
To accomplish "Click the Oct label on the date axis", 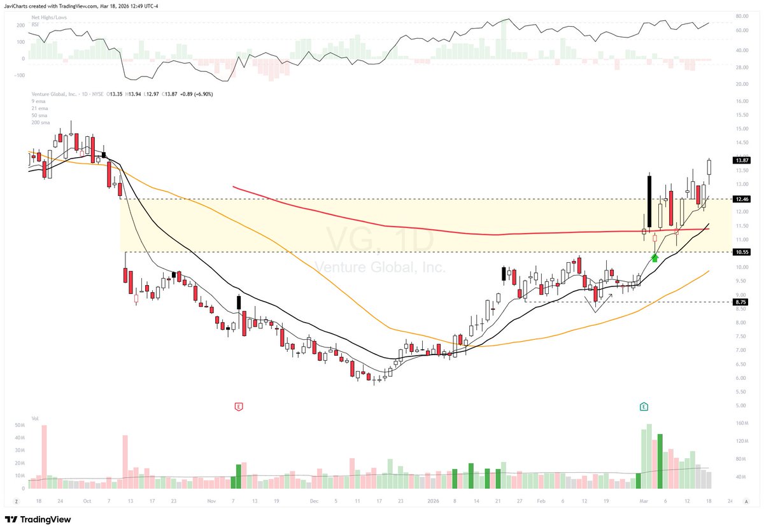I will click(87, 501).
